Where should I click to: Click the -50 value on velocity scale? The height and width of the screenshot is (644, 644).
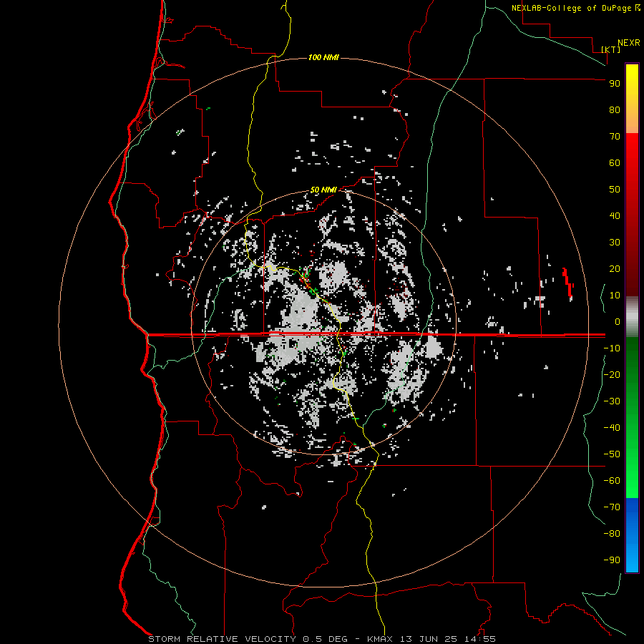click(612, 454)
